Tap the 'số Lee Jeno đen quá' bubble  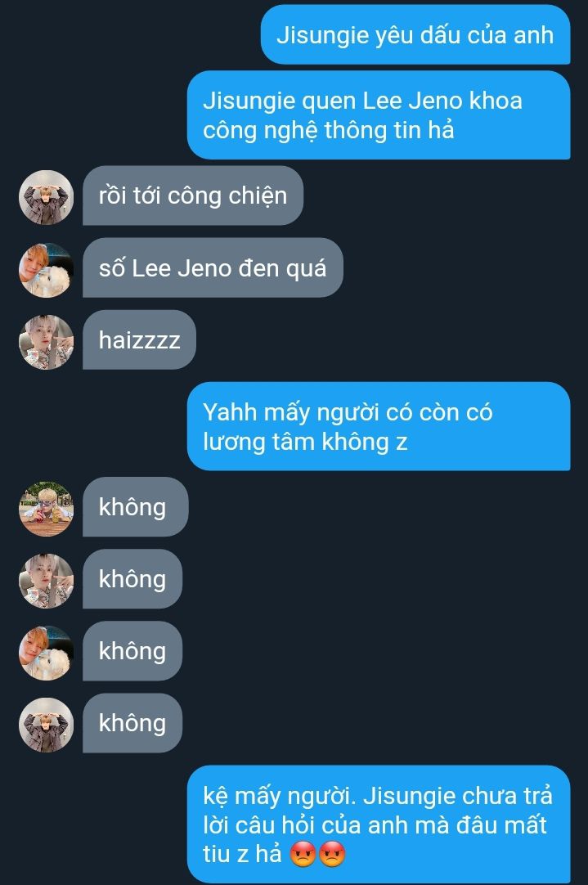(x=213, y=267)
